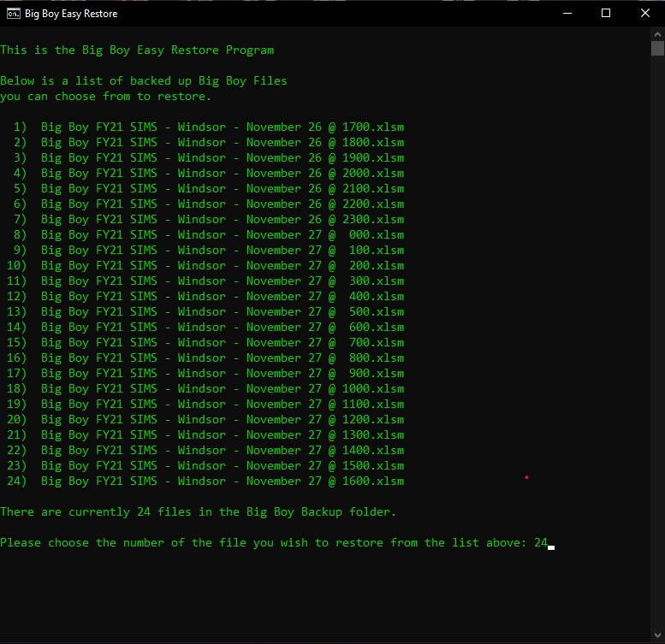Select entry 18 November 27 @ 1000.xlsm
Image resolution: width=665 pixels, height=644 pixels.
[x=205, y=388]
